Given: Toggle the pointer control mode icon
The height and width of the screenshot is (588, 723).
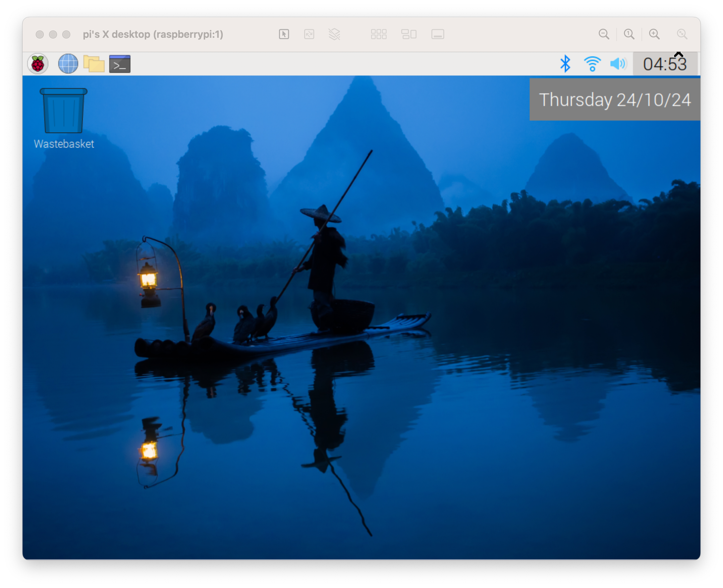Looking at the screenshot, I should 284,34.
